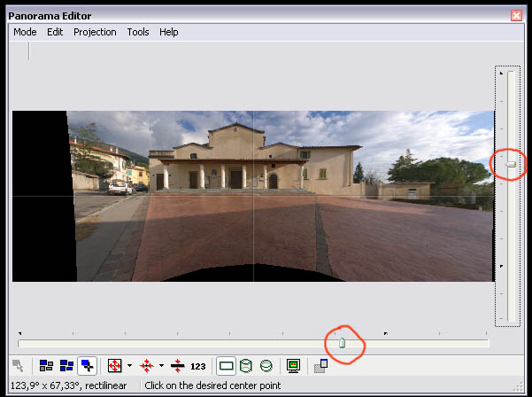Click 'Click on the desired center point' status text
Viewport: 532px width, 397px height.
pos(212,385)
